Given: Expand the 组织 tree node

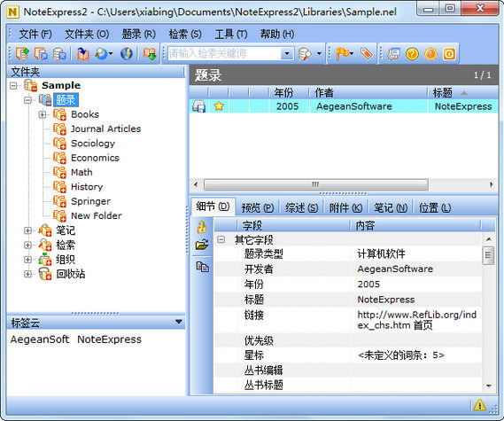Looking at the screenshot, I should (x=27, y=259).
